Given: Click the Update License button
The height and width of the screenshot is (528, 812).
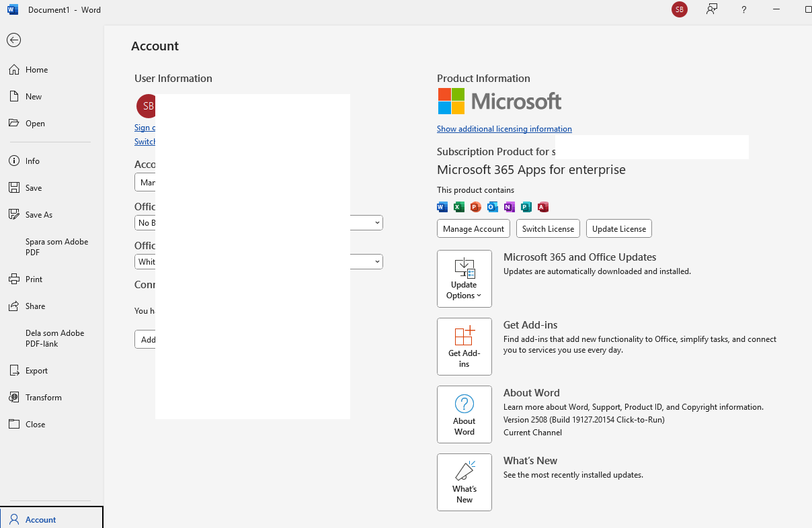Looking at the screenshot, I should [619, 228].
